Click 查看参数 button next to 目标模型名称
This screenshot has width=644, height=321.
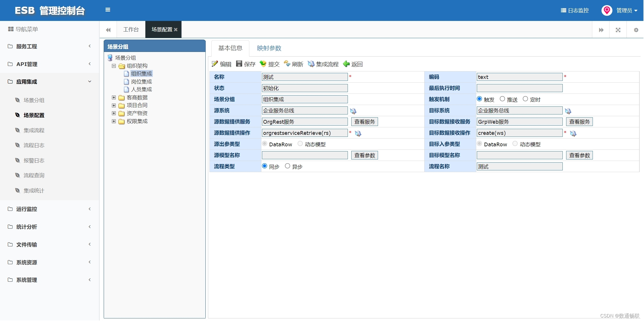pyautogui.click(x=579, y=155)
